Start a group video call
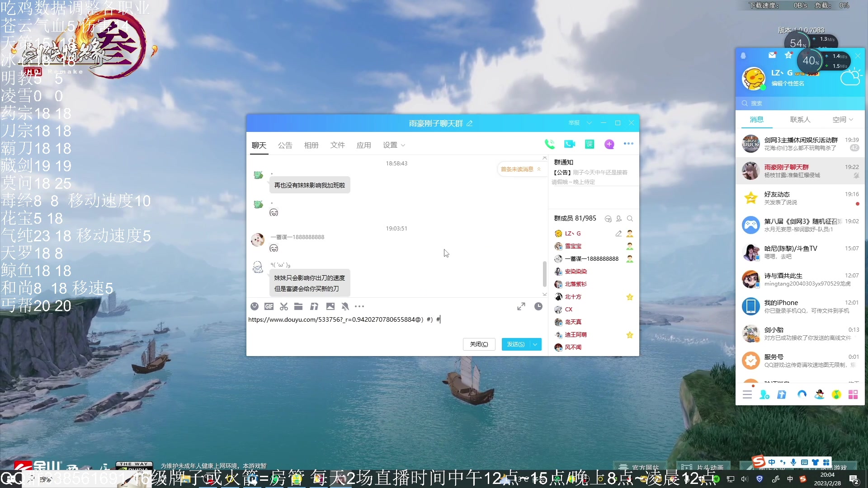868x488 pixels. tap(570, 144)
